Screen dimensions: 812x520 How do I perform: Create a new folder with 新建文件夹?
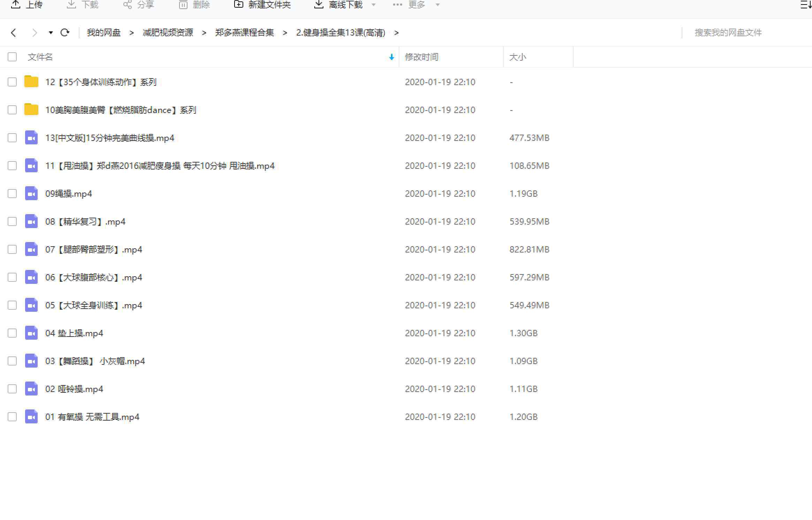tap(262, 5)
